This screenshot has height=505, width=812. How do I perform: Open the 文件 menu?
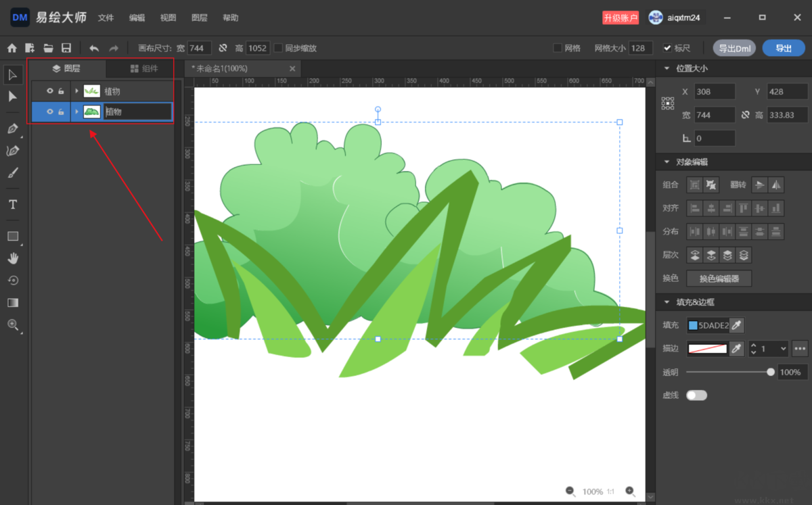(106, 18)
